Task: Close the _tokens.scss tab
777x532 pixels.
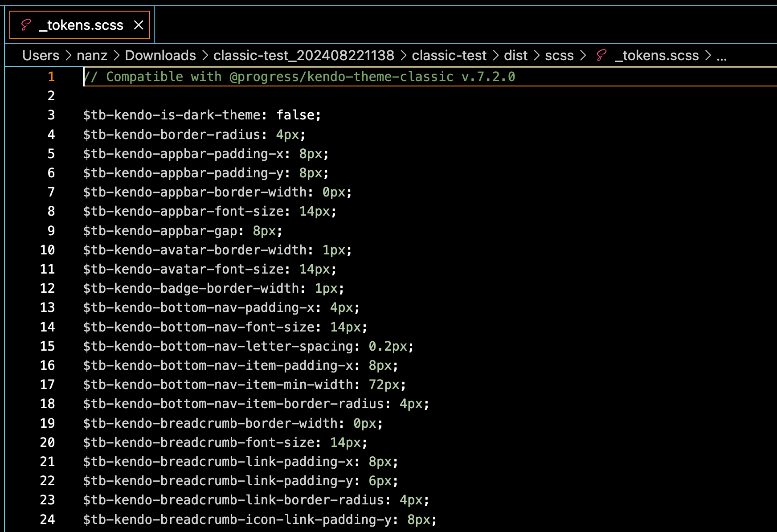Action: click(x=139, y=25)
